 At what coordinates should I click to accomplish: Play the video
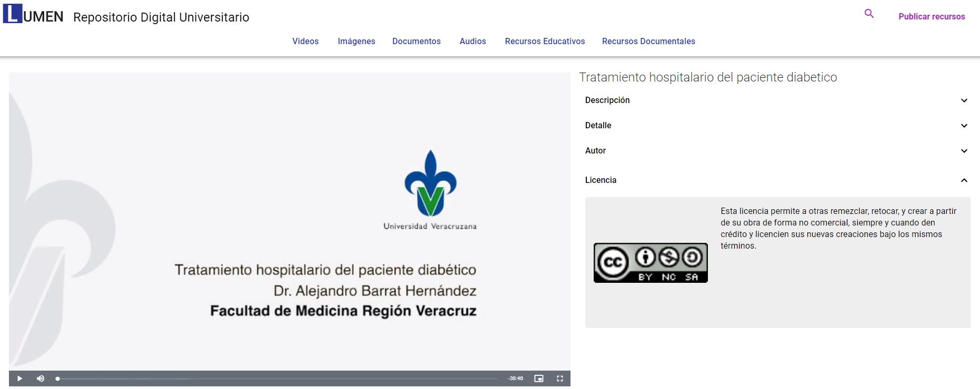(19, 378)
